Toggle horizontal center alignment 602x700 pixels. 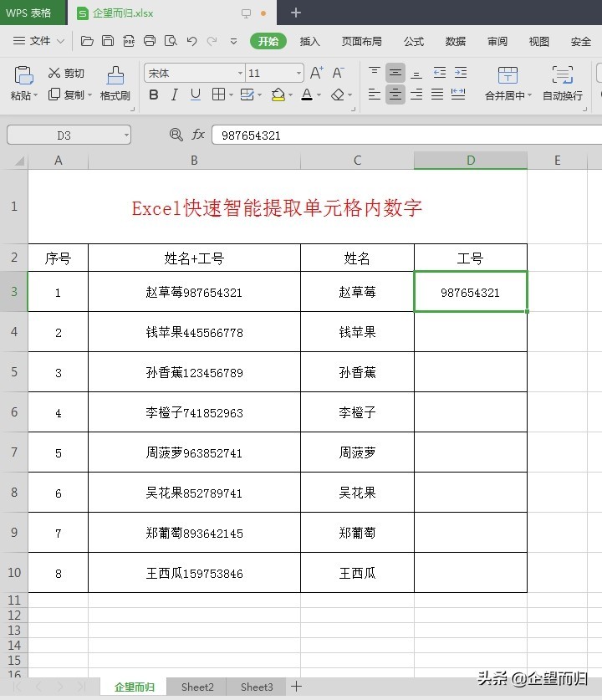[395, 95]
